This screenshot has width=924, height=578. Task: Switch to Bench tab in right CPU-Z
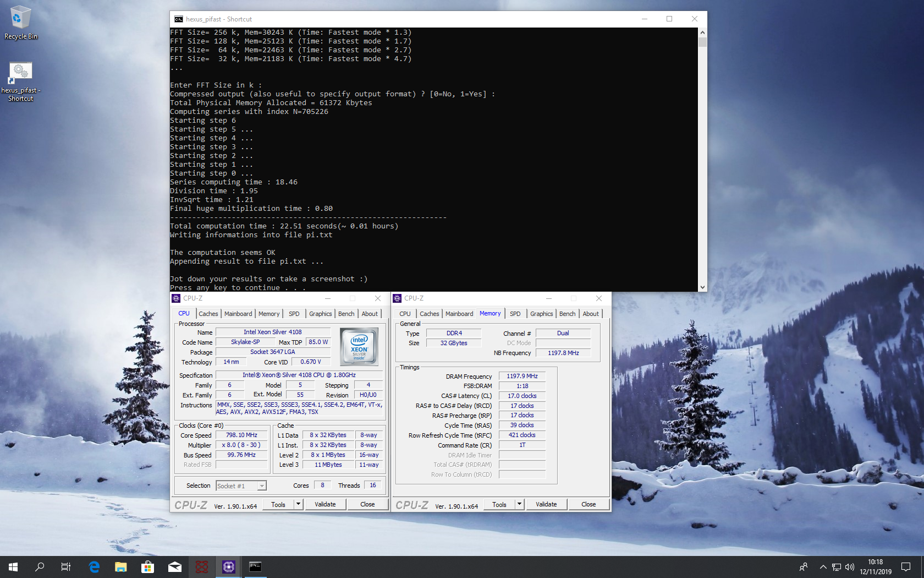click(x=568, y=314)
